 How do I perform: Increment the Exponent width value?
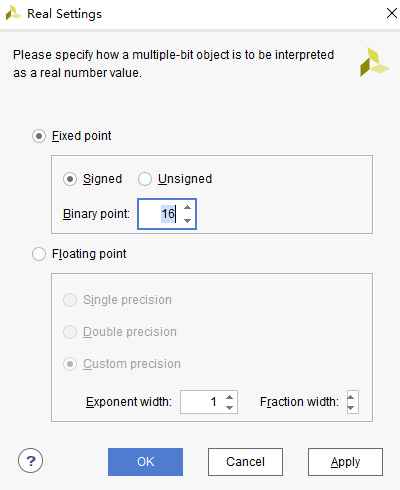click(x=229, y=397)
